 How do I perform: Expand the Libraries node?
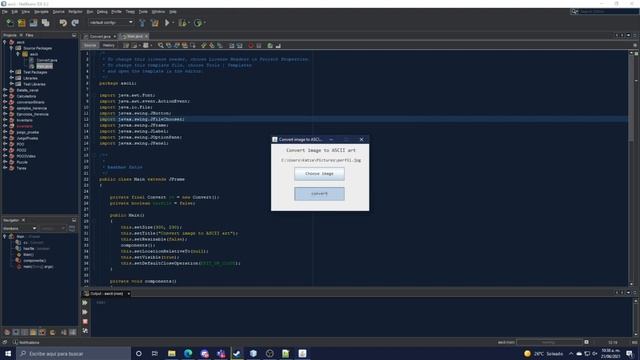coord(11,78)
